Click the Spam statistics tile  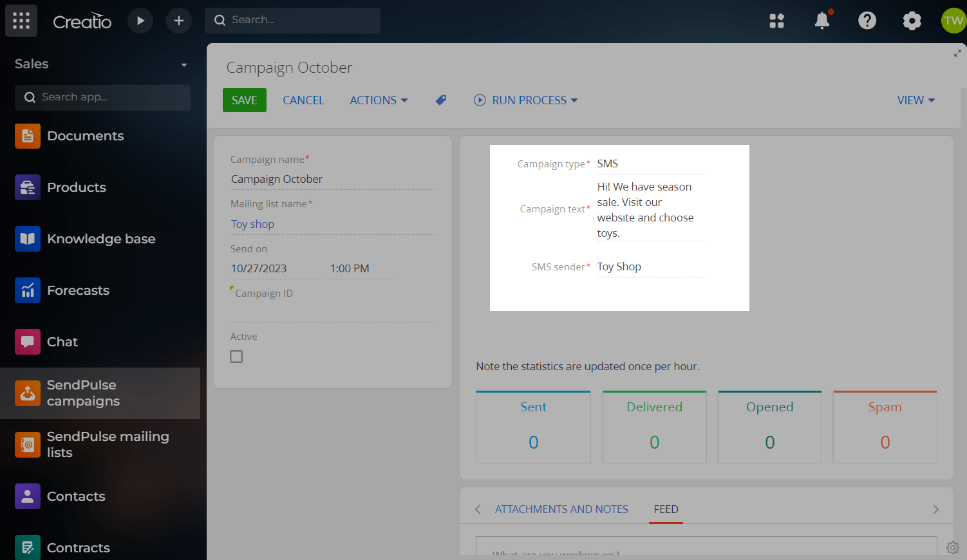tap(885, 427)
